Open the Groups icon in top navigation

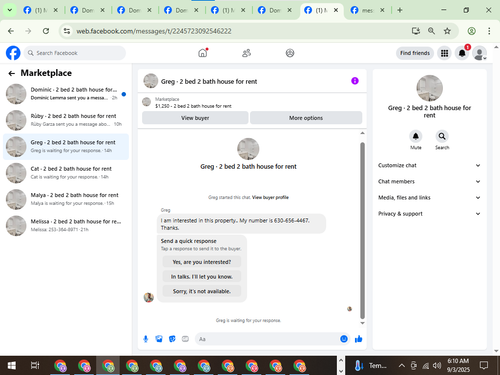pos(290,53)
